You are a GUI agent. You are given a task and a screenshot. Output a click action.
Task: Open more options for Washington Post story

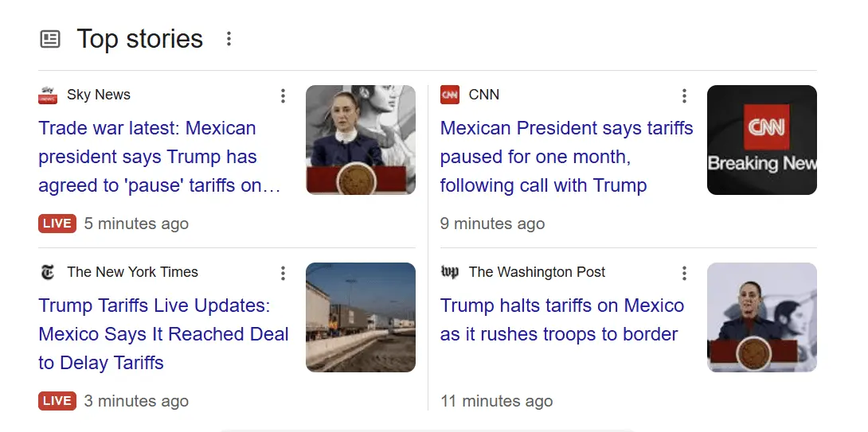click(684, 274)
